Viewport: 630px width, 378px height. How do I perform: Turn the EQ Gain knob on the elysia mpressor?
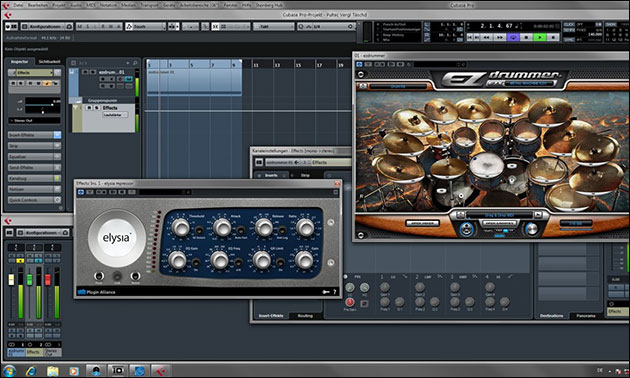[177, 260]
